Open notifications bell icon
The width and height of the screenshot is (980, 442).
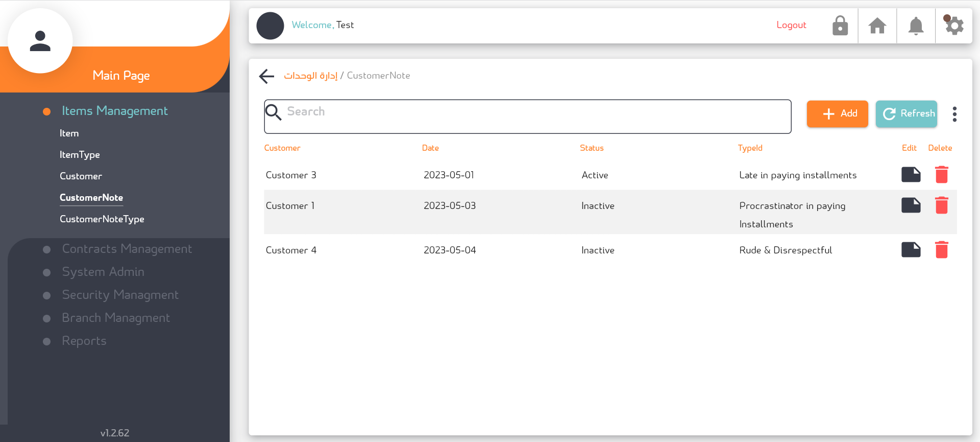(x=916, y=26)
